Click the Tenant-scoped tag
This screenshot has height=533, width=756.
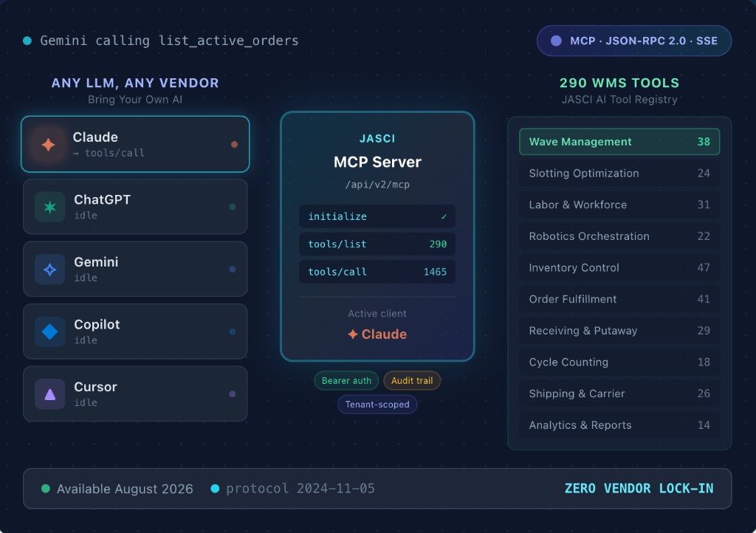[377, 405]
